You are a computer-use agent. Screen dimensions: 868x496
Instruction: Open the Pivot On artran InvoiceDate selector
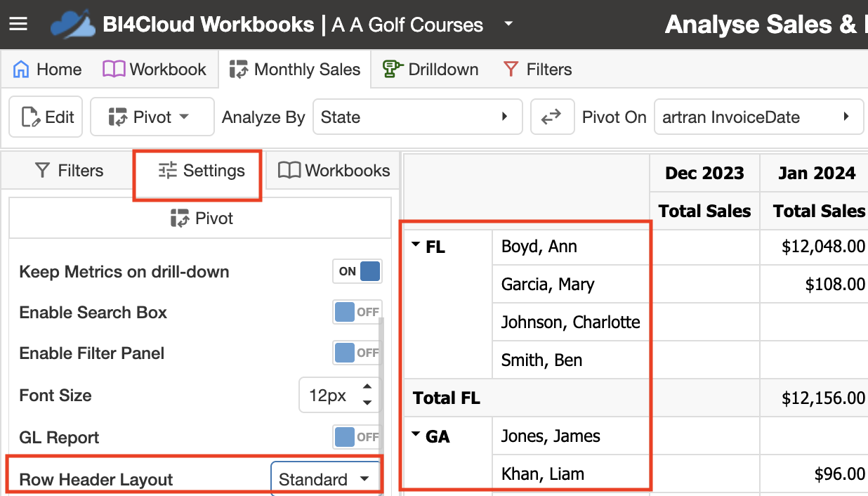758,117
